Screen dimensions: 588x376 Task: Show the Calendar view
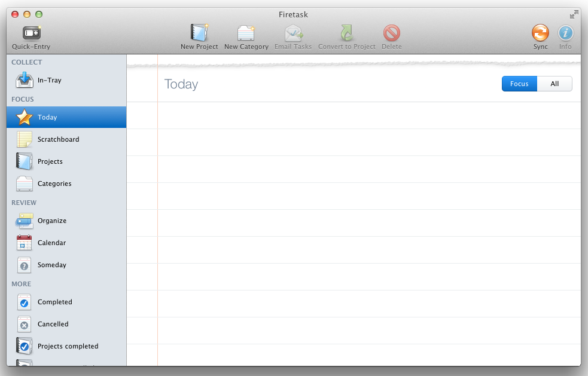click(x=51, y=243)
